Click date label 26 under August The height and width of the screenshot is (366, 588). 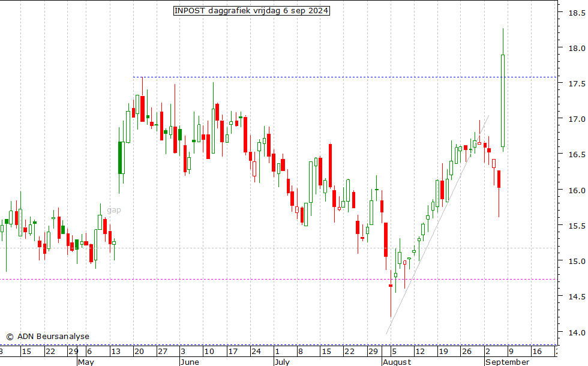(x=467, y=352)
